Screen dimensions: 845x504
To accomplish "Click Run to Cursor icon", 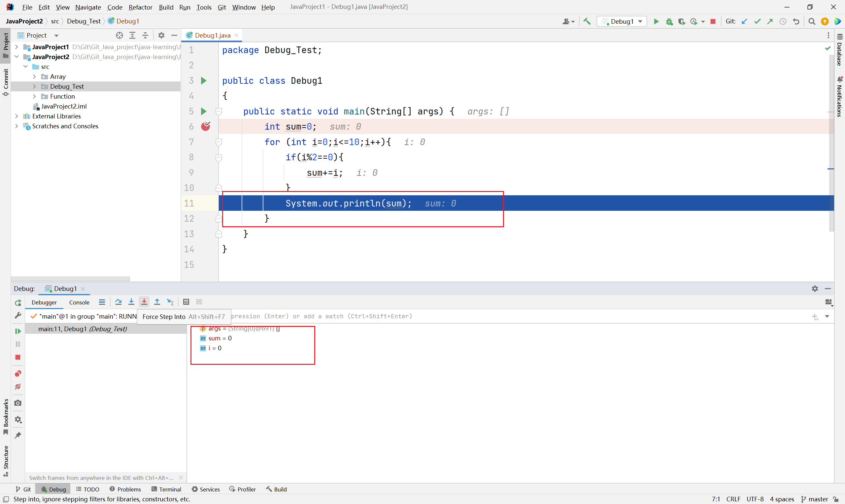I will [x=170, y=302].
